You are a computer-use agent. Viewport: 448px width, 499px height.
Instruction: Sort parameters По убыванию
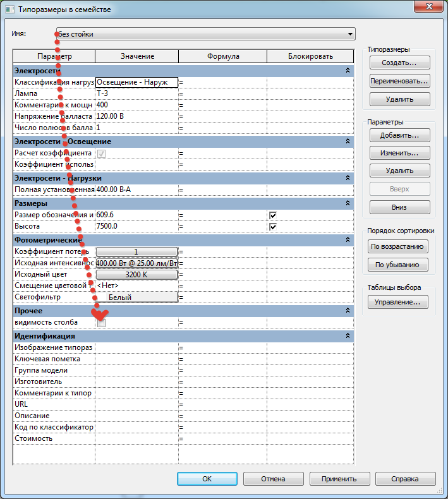(x=397, y=265)
